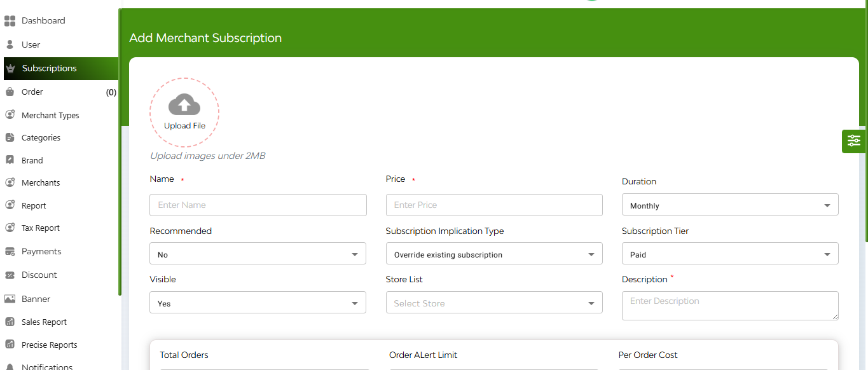Click the Order shopping bag icon
This screenshot has height=370, width=868.
[10, 92]
